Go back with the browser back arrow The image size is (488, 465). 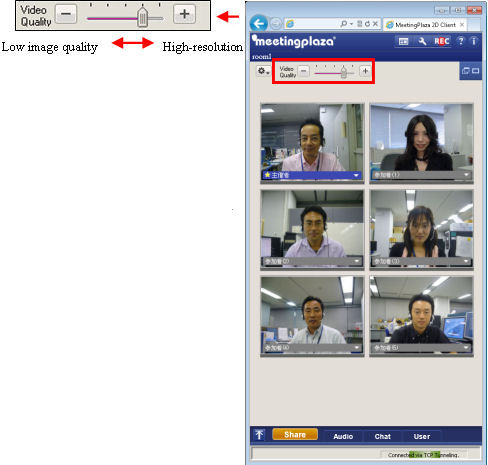(259, 24)
